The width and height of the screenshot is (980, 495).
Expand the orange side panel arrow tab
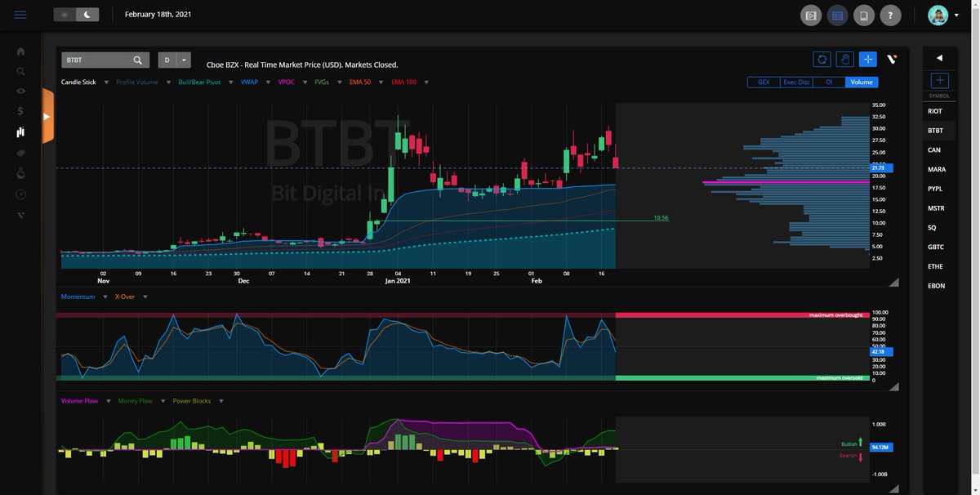tap(47, 117)
